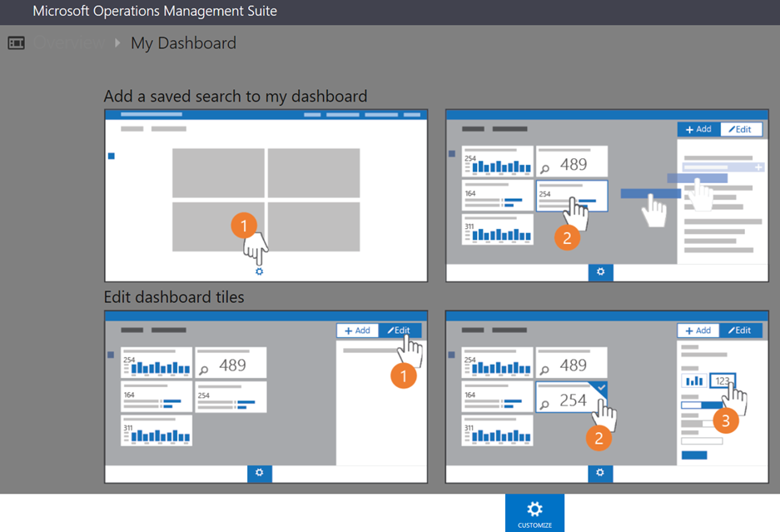Select the My Dashboard breadcrumb title
The image size is (780, 532).
tap(184, 43)
